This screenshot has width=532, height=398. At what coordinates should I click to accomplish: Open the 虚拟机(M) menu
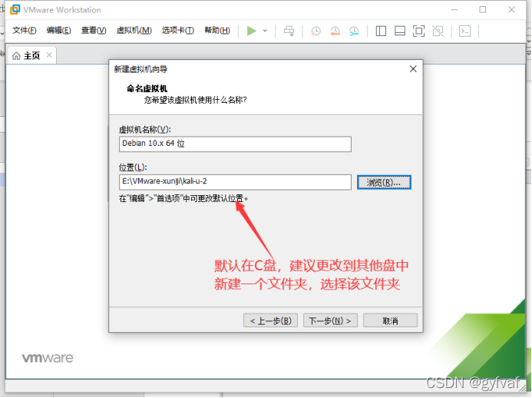pos(134,31)
